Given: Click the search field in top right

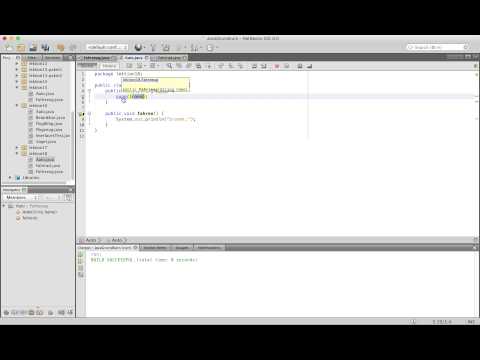Looking at the screenshot, I should tap(438, 47).
